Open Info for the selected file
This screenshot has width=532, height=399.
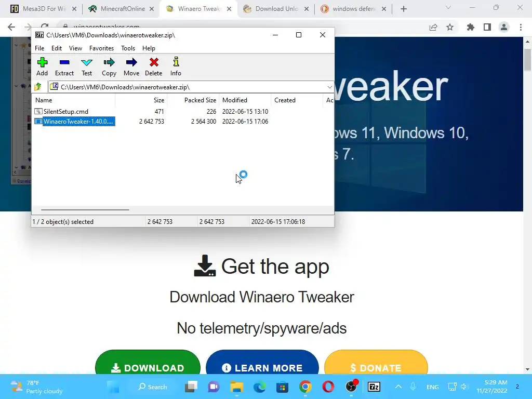click(x=176, y=67)
